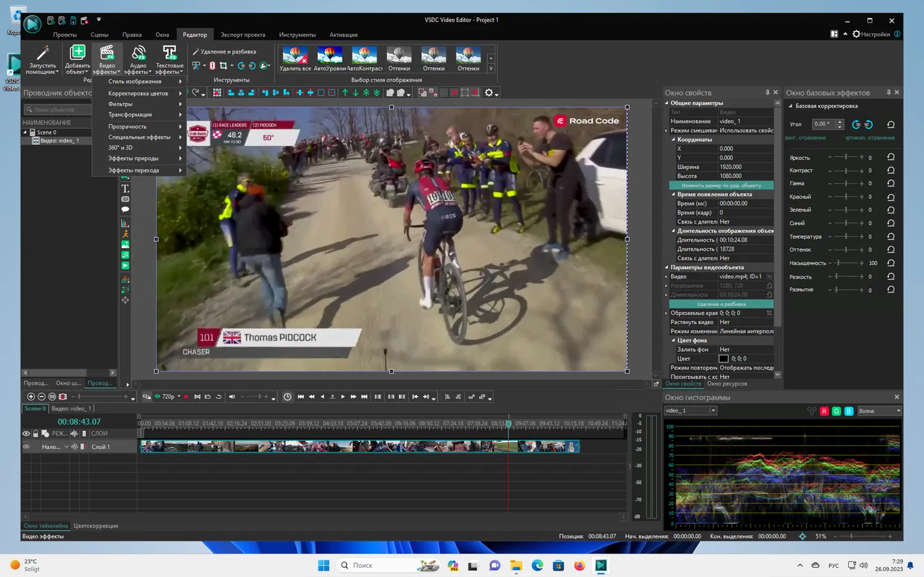Open the Волна histogram type dropdown
This screenshot has width=924, height=577.
(x=879, y=411)
